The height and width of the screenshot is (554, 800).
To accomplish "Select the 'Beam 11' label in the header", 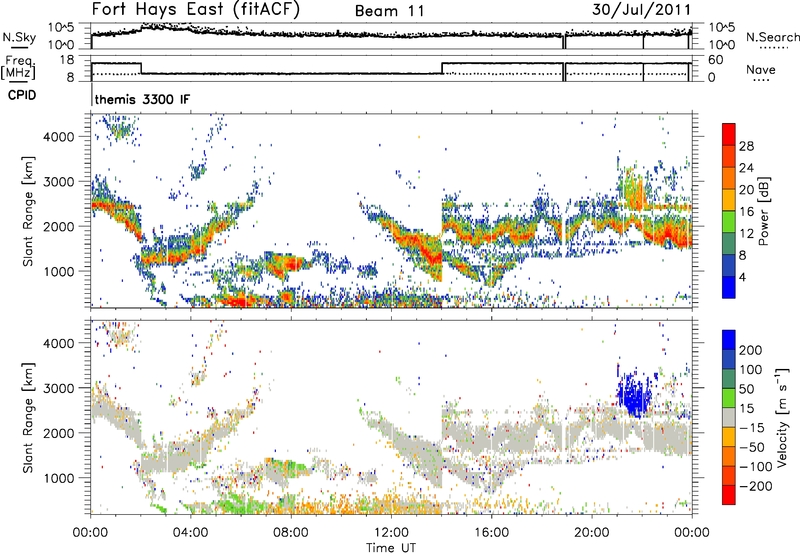I will (390, 11).
